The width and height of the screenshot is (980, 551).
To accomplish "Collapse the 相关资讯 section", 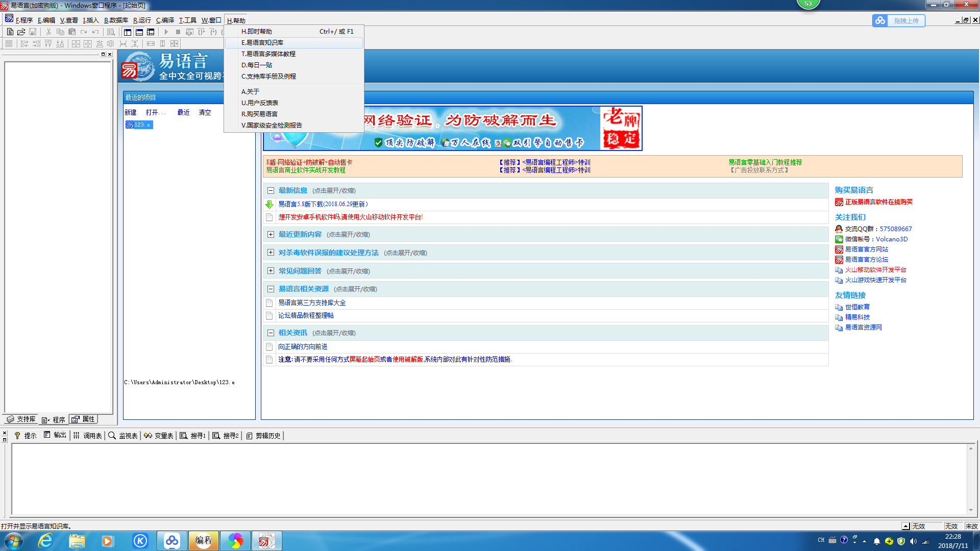I will [271, 333].
